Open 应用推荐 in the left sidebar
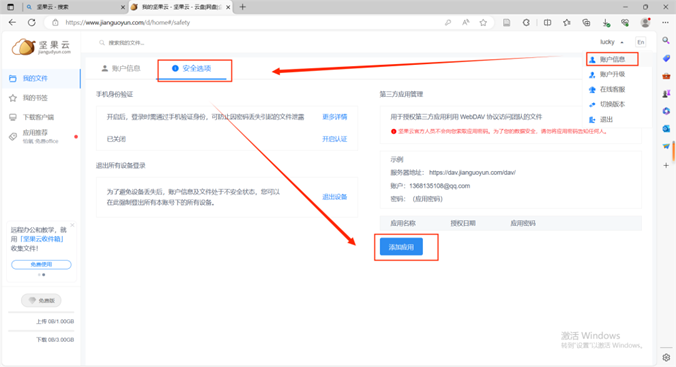 pyautogui.click(x=41, y=136)
